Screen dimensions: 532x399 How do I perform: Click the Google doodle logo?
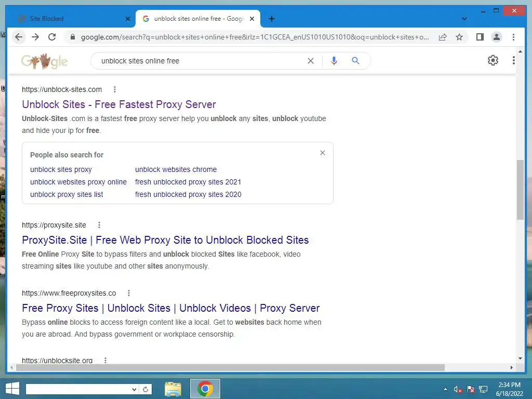click(x=45, y=61)
